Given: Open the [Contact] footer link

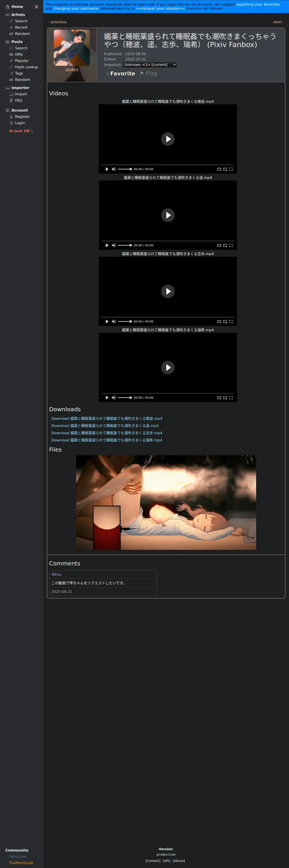Looking at the screenshot, I should click(x=153, y=861).
